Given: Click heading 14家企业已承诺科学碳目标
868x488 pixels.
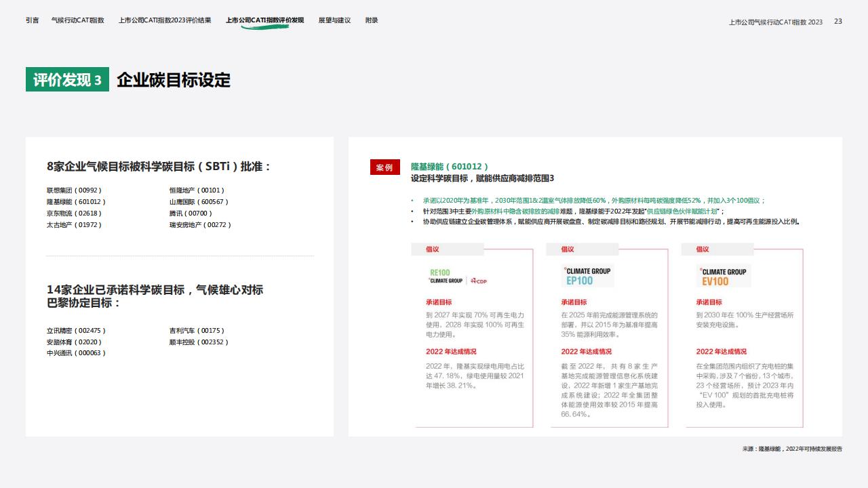Looking at the screenshot, I should tap(155, 296).
